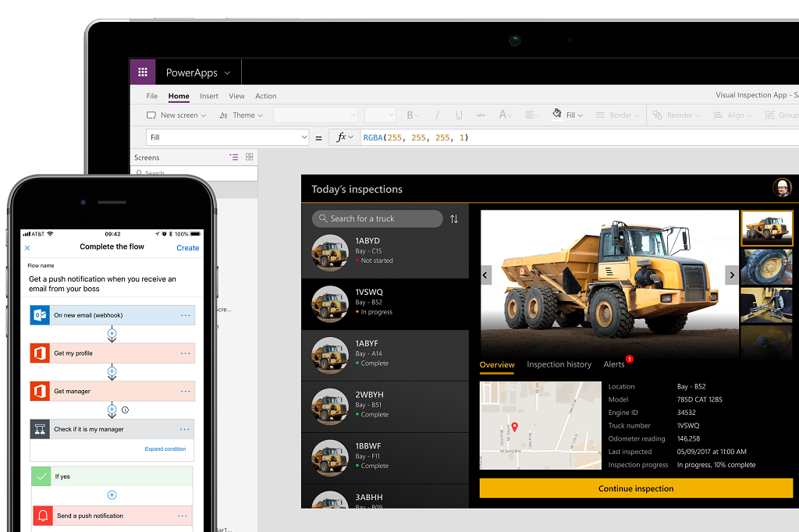
Task: Select truck 1ABYF in the list
Action: pyautogui.click(x=385, y=356)
